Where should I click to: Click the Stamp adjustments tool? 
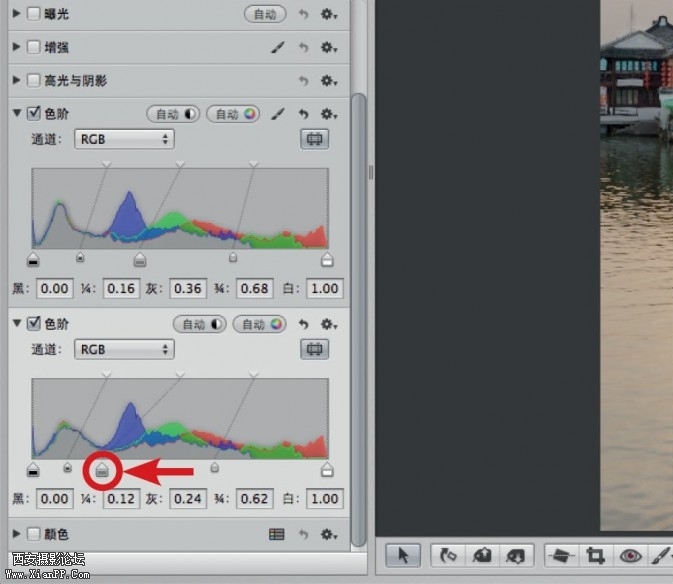pos(515,556)
